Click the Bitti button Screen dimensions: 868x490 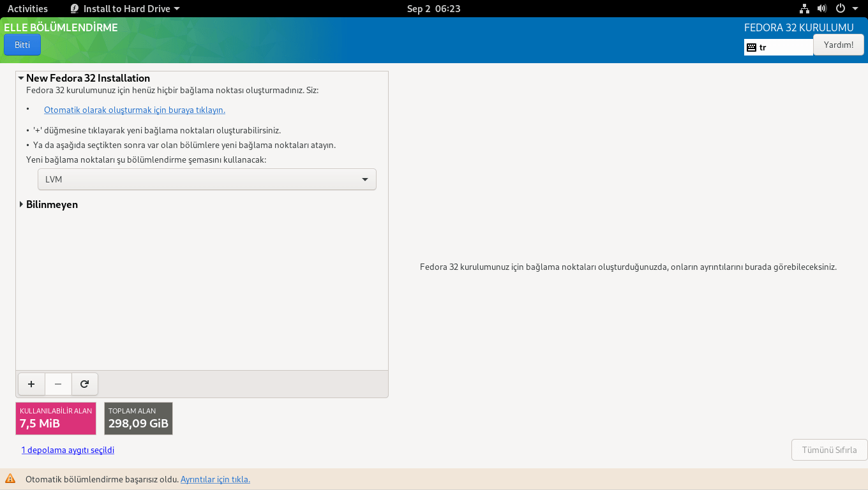tap(22, 45)
